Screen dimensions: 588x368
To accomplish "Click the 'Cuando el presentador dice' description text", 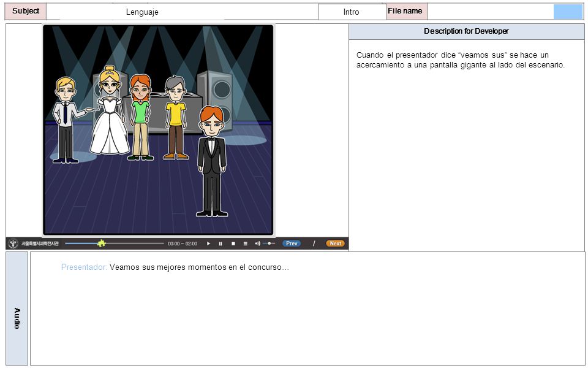I will point(461,60).
